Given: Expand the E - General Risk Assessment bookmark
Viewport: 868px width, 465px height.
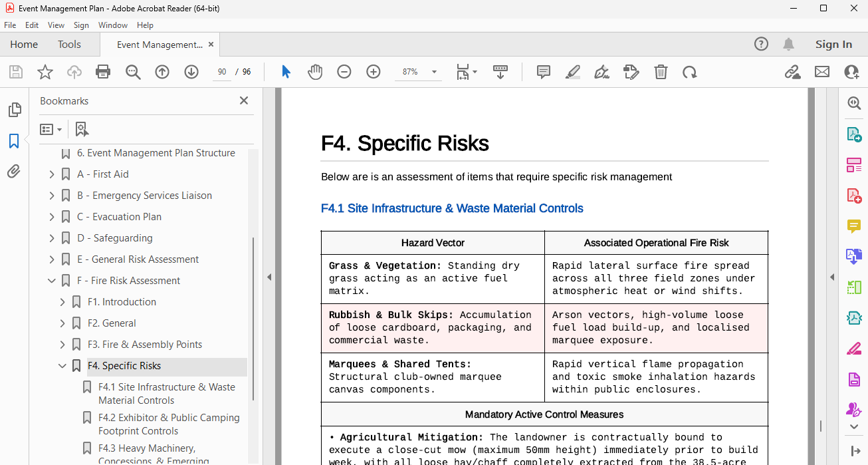Looking at the screenshot, I should 52,259.
